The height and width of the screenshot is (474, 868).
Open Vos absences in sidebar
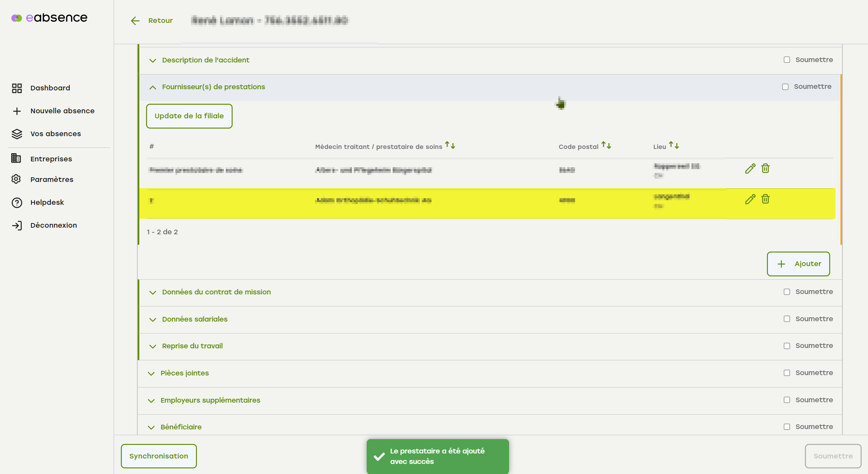pyautogui.click(x=55, y=134)
